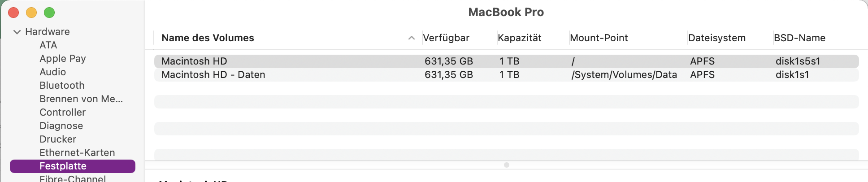The width and height of the screenshot is (868, 182).
Task: Select the Macintosh HD - Daten row
Action: point(213,75)
